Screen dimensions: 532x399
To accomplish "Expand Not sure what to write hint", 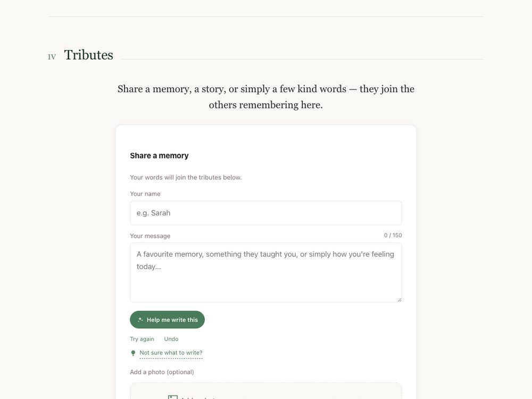I will [171, 353].
